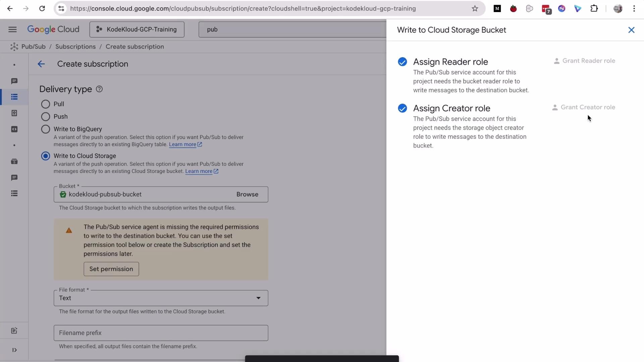Screen dimensions: 644x362
Task: Open the Chrome three-dot menu
Action: [634, 9]
